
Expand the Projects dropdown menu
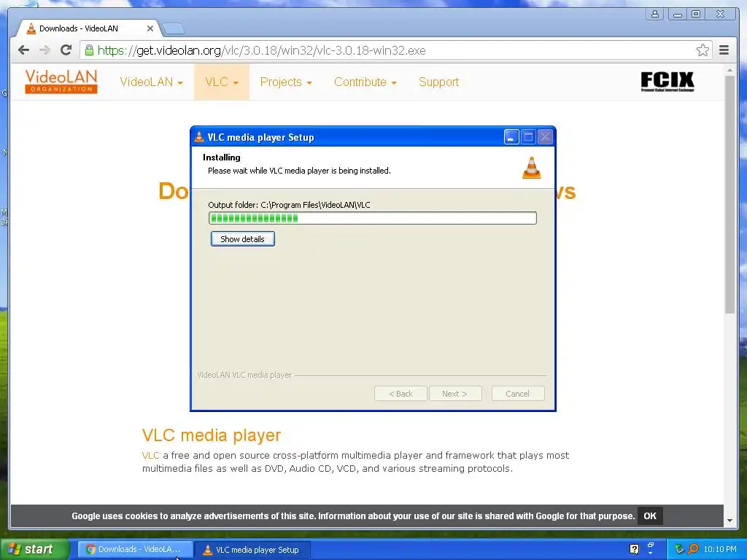[286, 82]
